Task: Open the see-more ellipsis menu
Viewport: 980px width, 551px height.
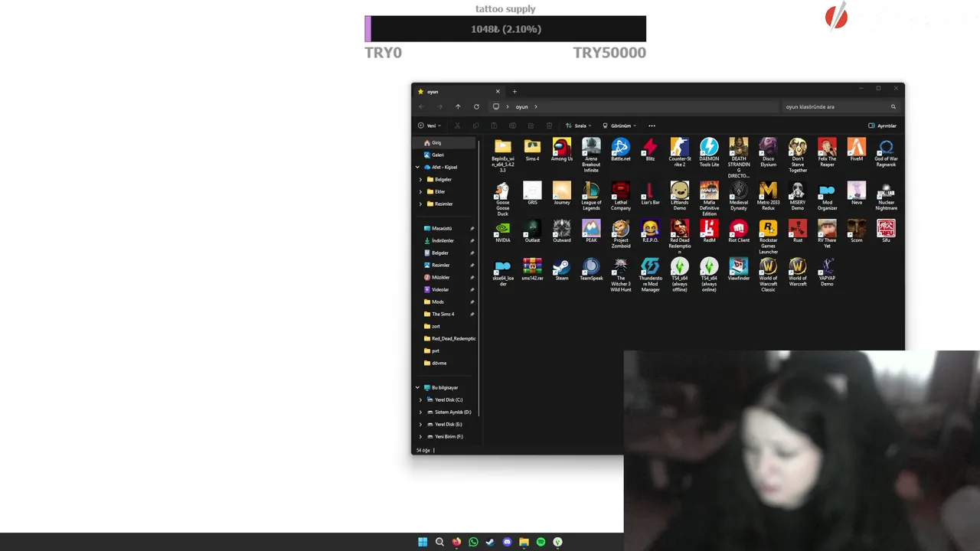Action: pos(652,126)
